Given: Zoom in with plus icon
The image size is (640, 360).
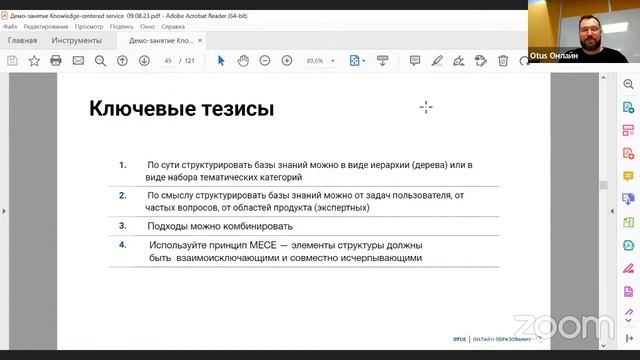Looking at the screenshot, I should pos(287,61).
